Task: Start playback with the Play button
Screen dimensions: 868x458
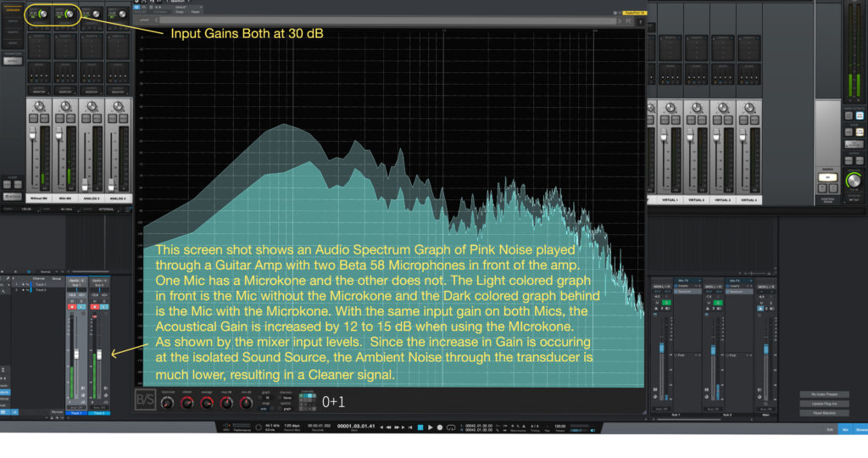Action: coord(430,427)
